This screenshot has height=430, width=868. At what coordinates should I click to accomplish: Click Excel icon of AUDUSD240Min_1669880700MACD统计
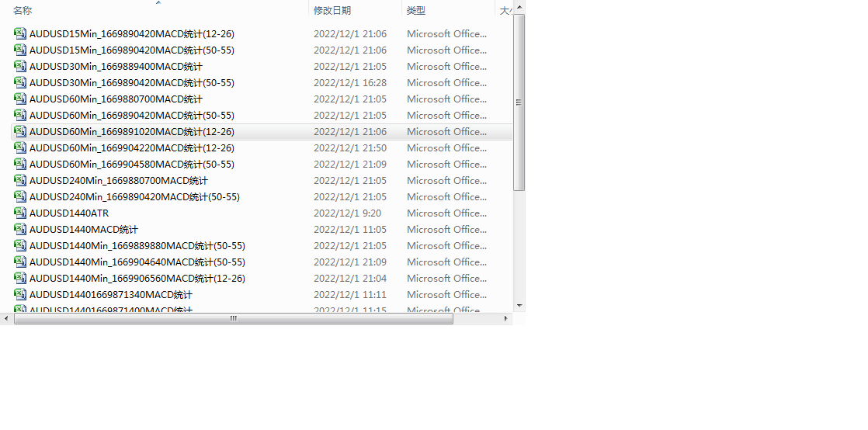coord(20,180)
